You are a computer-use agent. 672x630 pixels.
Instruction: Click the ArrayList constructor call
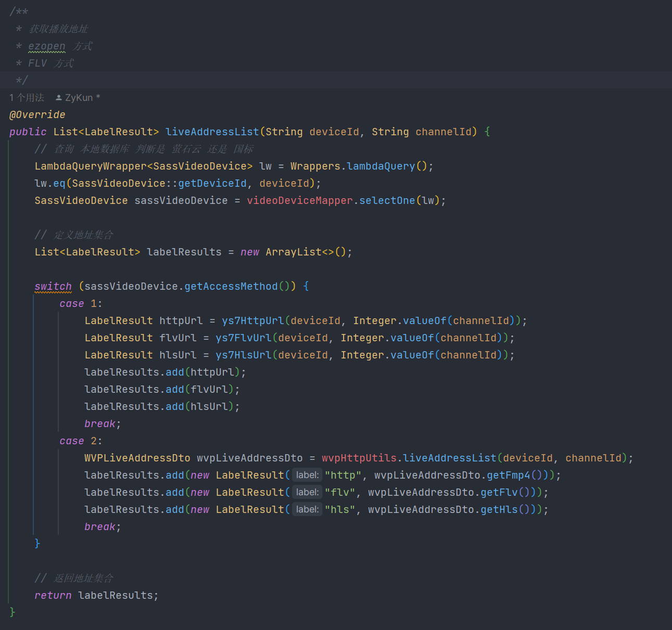click(294, 252)
